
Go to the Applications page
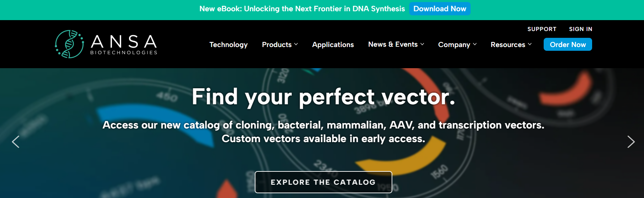(x=333, y=45)
